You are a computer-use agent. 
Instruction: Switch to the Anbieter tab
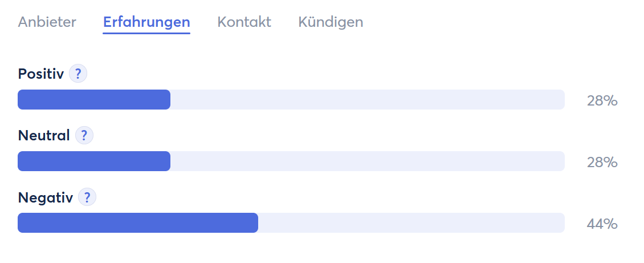click(x=47, y=22)
